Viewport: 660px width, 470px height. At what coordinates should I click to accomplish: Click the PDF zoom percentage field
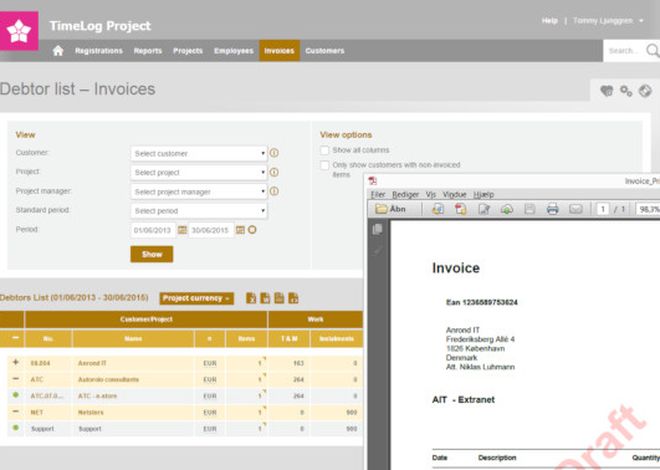tap(648, 209)
